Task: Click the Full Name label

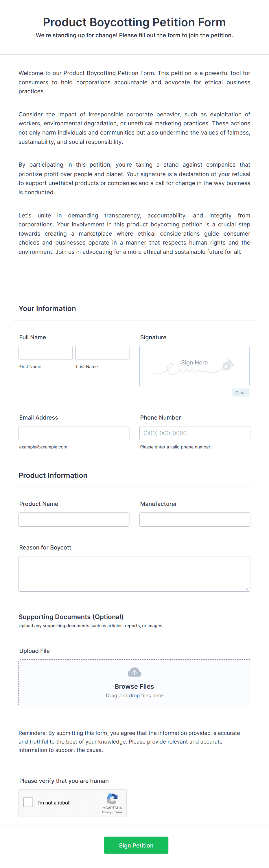Action: [32, 337]
